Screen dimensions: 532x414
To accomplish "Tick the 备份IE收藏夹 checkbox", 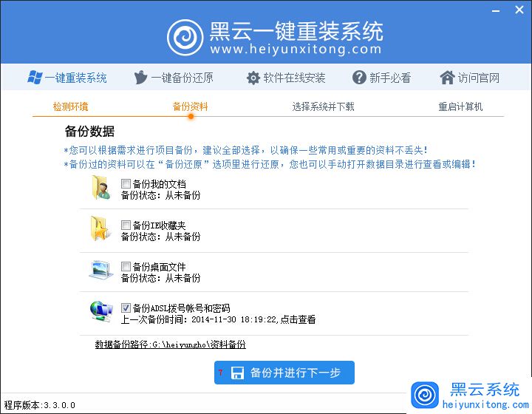I will [126, 225].
